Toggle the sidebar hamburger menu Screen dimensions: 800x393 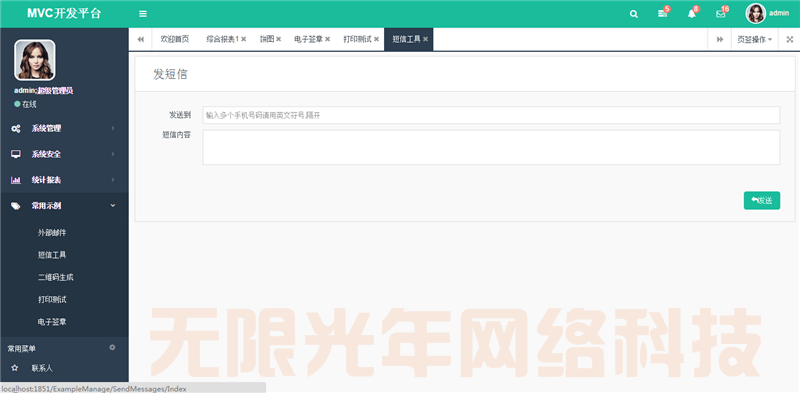143,14
